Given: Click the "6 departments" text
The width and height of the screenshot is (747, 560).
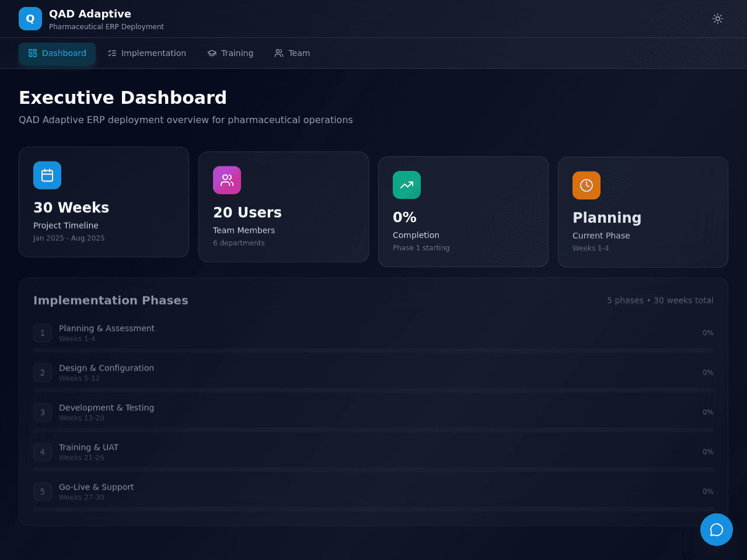Looking at the screenshot, I should 239,243.
